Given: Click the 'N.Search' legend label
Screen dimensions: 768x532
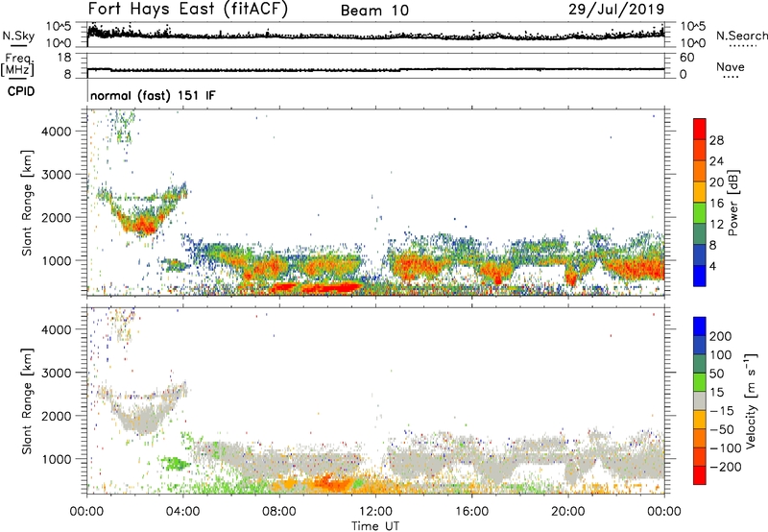Looking at the screenshot, I should coord(741,36).
